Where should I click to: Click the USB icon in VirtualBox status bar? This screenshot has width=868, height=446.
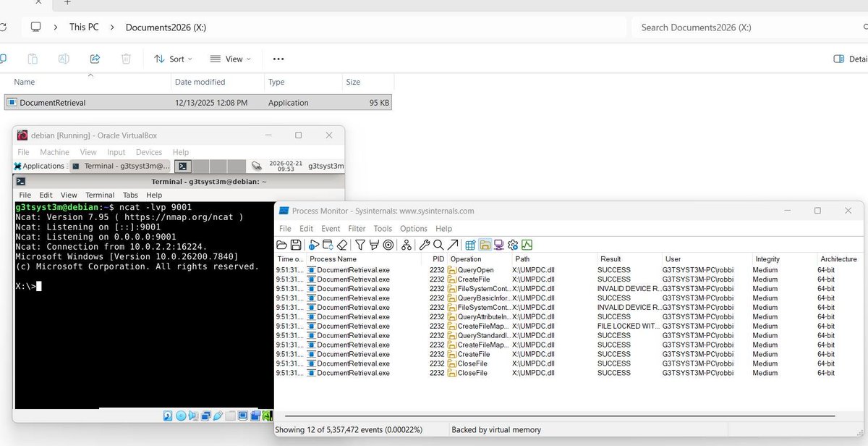point(218,416)
